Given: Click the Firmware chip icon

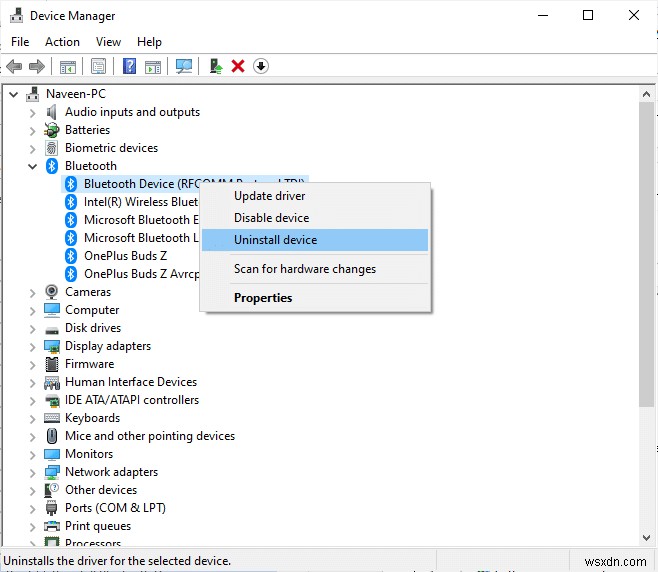Looking at the screenshot, I should click(x=52, y=364).
